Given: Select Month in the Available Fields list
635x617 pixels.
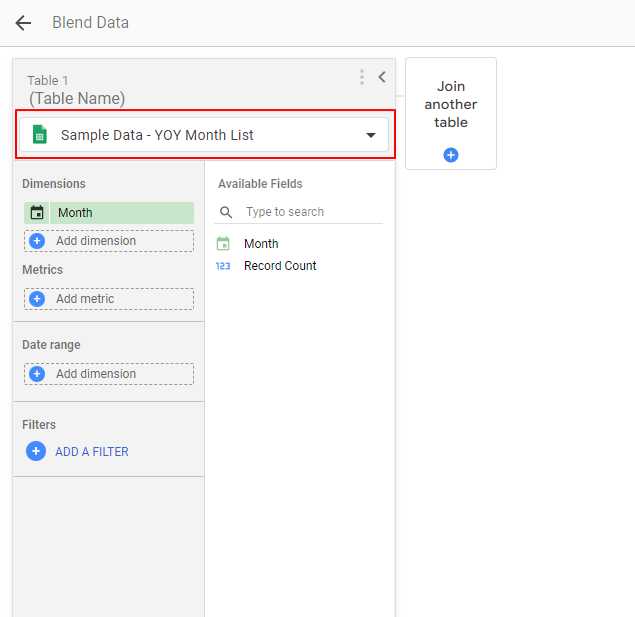Looking at the screenshot, I should point(261,244).
